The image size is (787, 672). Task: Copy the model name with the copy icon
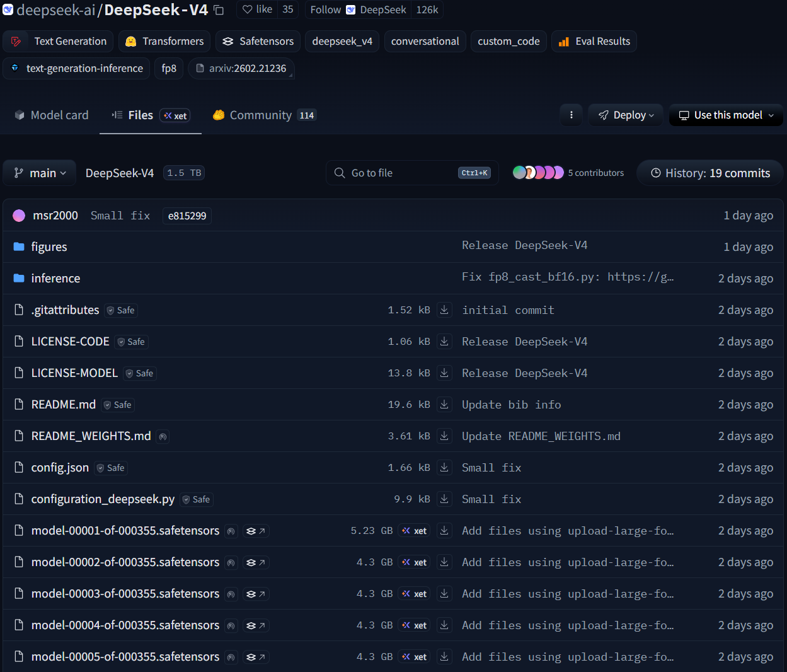[x=219, y=10]
